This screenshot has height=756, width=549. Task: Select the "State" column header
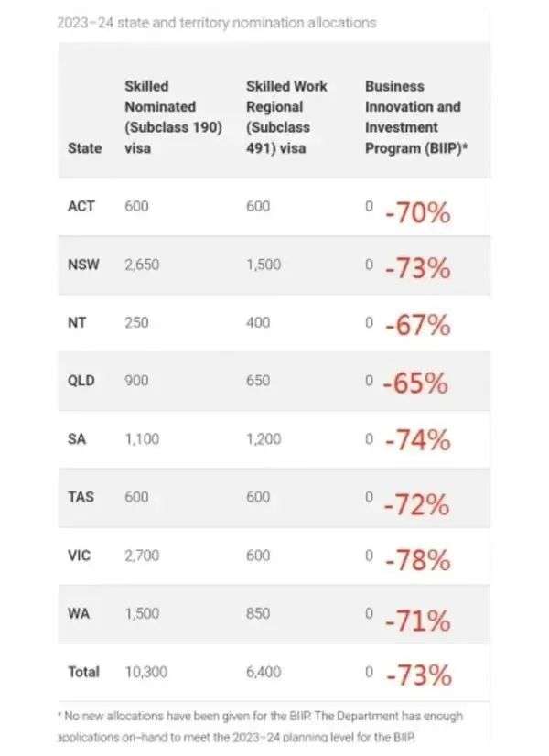point(84,147)
